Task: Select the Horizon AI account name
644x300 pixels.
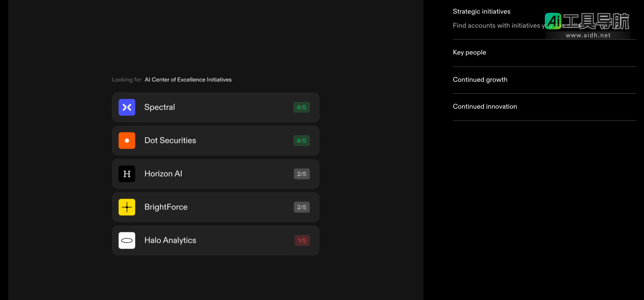Action: (x=163, y=174)
